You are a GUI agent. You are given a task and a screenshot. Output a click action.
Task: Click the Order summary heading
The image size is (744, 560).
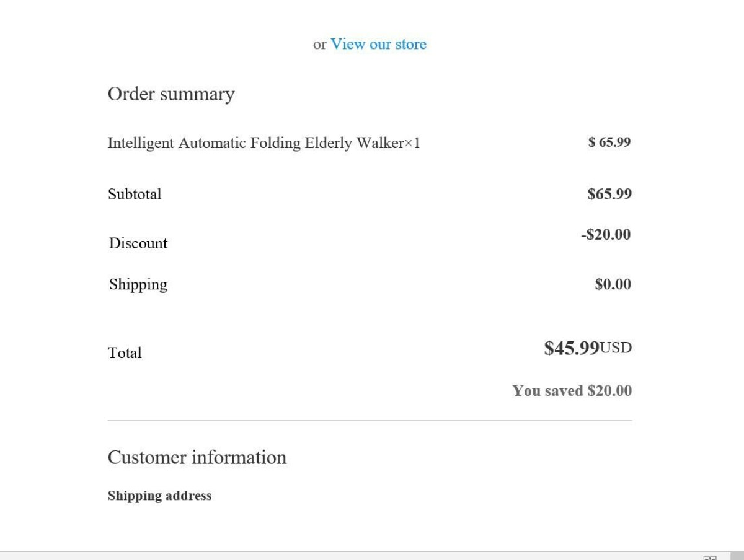coord(171,94)
